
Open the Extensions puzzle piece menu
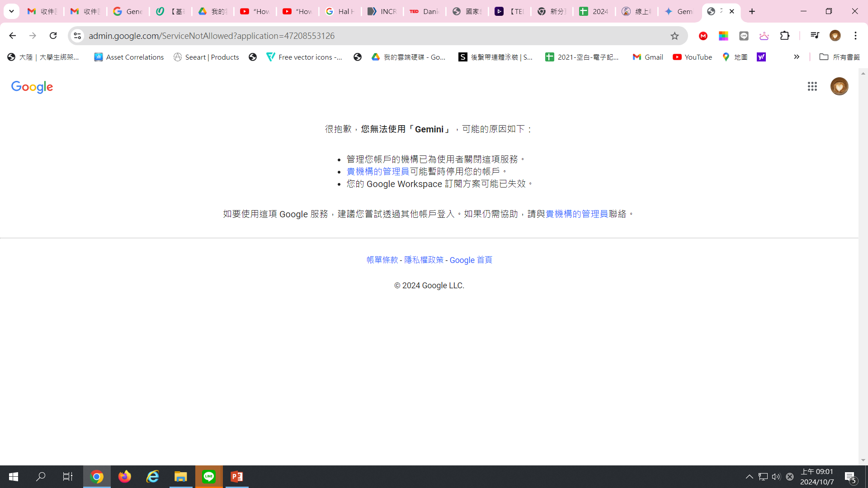[x=785, y=36]
